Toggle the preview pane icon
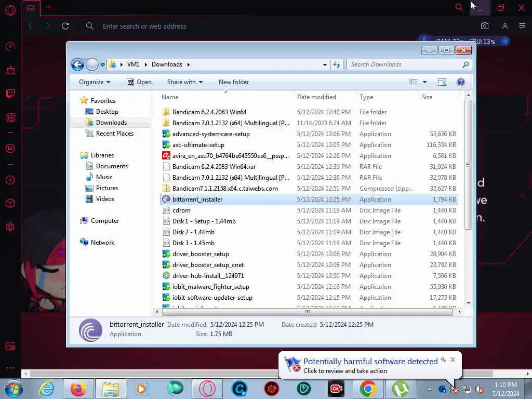Screen dimensions: 532x399 (442, 82)
